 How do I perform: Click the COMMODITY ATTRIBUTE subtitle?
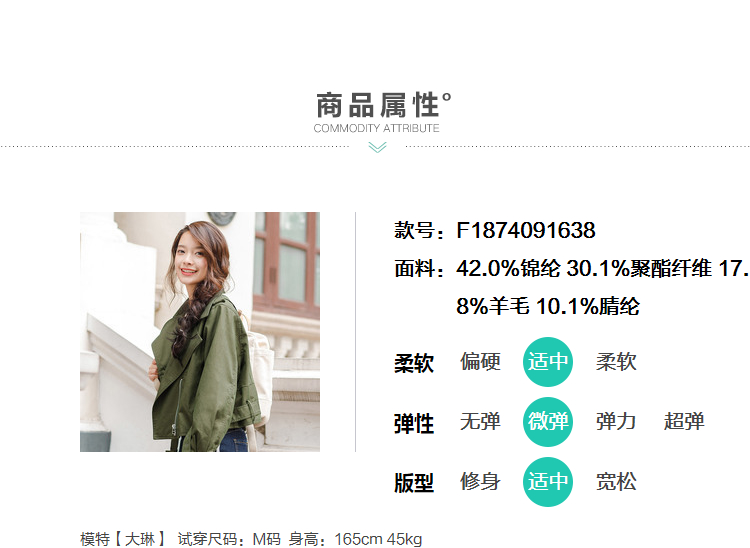point(376,128)
